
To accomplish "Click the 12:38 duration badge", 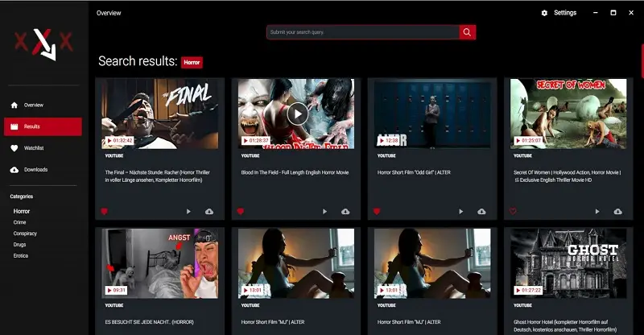I will [389, 141].
